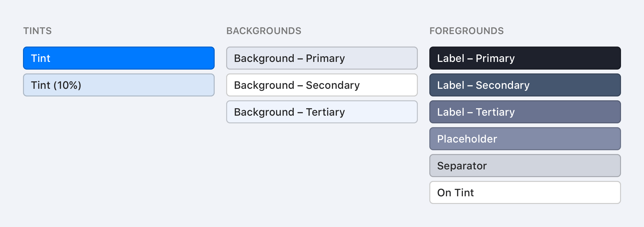Click the "Background – Secondary" text
The width and height of the screenshot is (644, 227).
297,85
